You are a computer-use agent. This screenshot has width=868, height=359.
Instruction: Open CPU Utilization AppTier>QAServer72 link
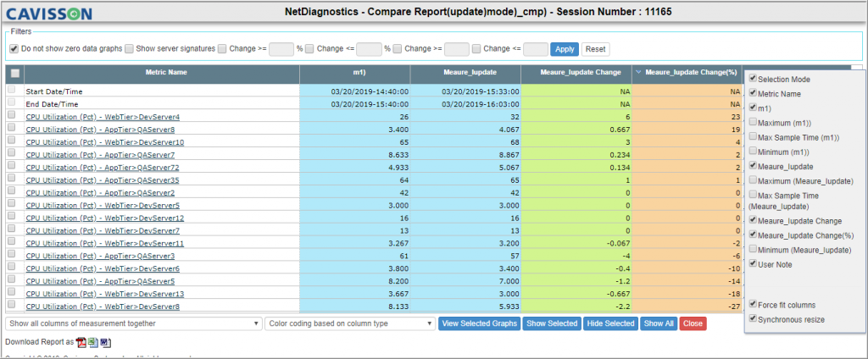(103, 167)
